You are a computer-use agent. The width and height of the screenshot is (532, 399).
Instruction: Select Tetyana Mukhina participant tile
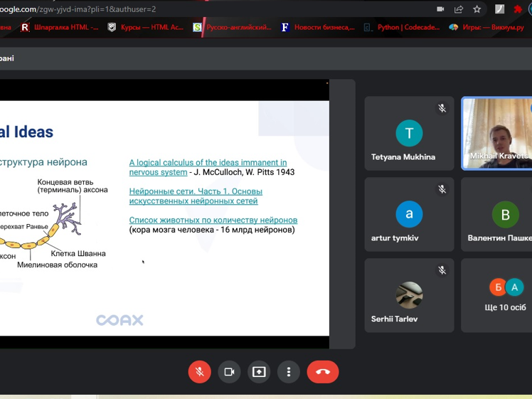point(409,134)
